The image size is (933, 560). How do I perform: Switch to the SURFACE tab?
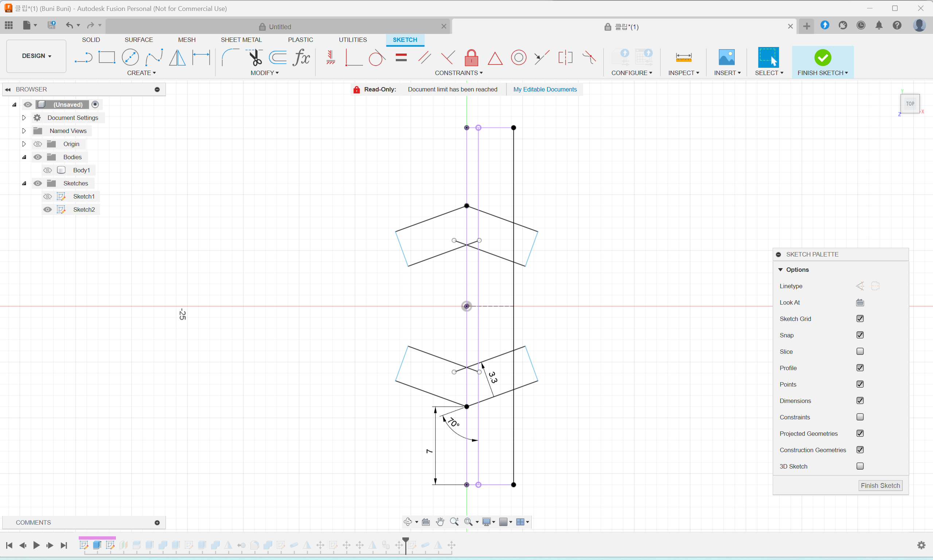138,40
